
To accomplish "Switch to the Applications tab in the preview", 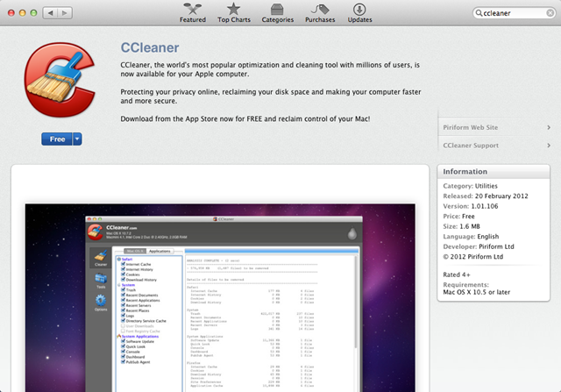I will click(159, 251).
